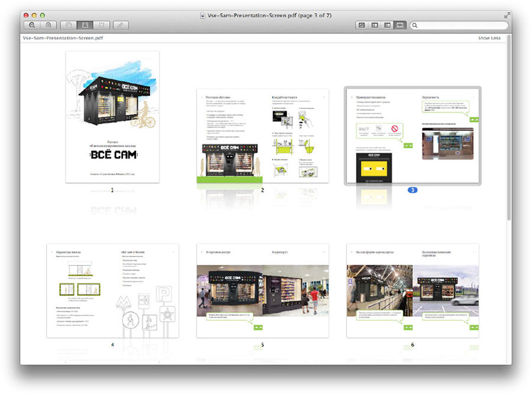Toggle the contact sheet view button
The width and height of the screenshot is (532, 394).
point(401,25)
